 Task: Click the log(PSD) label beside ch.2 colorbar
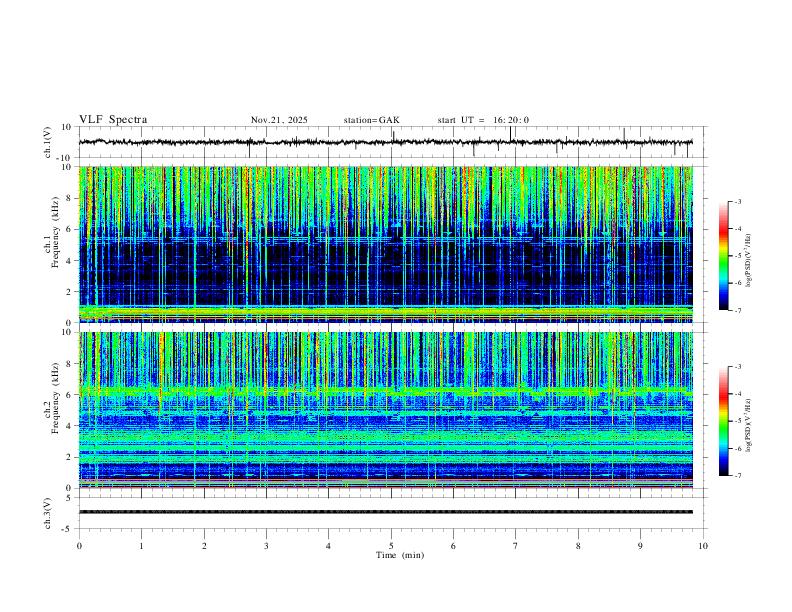coord(749,425)
